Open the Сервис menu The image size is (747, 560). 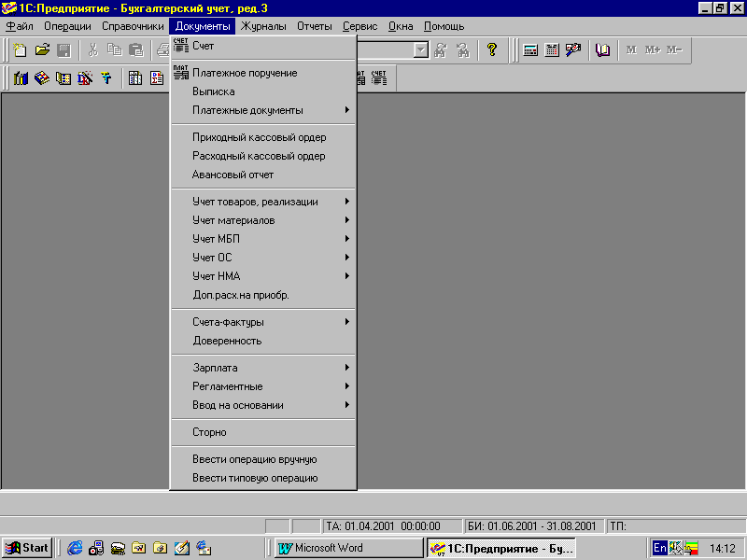[359, 26]
